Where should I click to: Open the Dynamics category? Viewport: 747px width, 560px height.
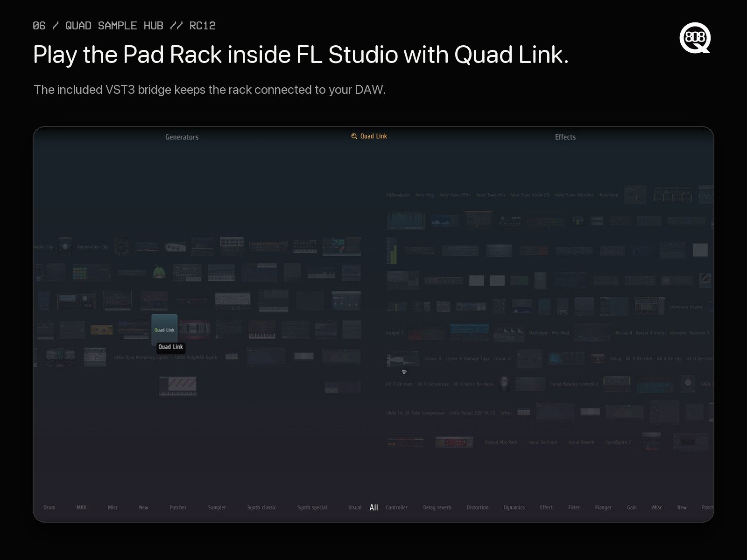tap(514, 508)
